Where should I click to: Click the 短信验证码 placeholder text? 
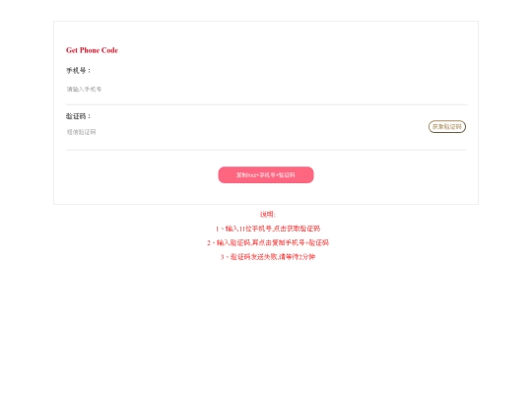(x=81, y=132)
